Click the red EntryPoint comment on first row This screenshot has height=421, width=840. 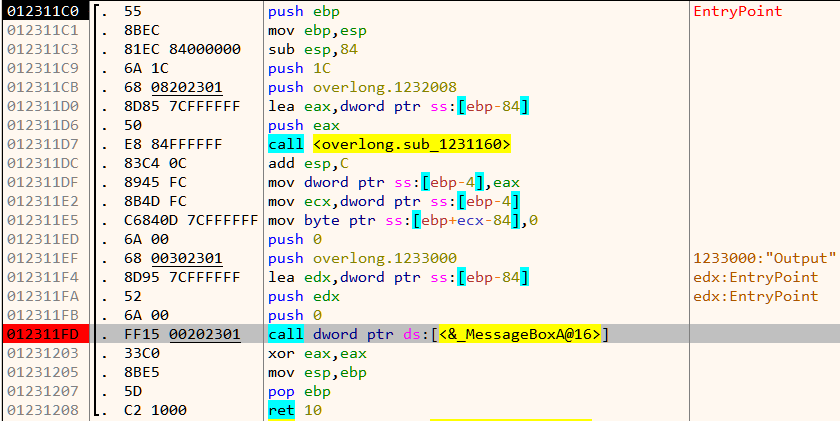point(738,11)
